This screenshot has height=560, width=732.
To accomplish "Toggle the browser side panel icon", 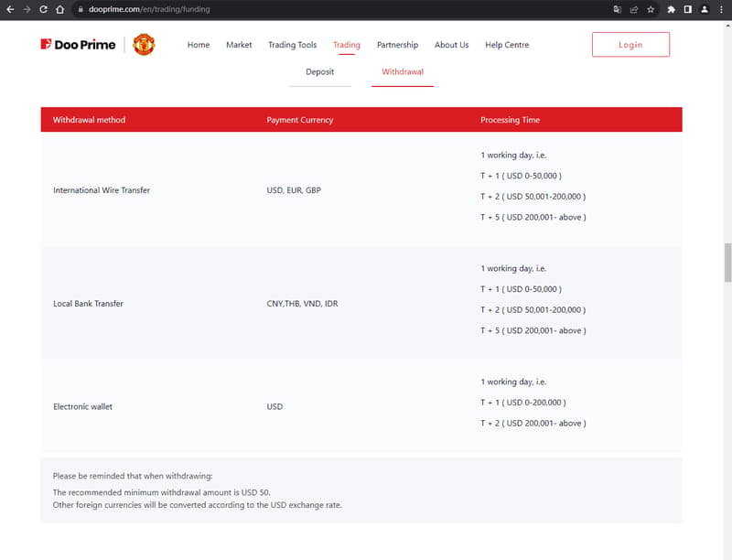I will (687, 9).
